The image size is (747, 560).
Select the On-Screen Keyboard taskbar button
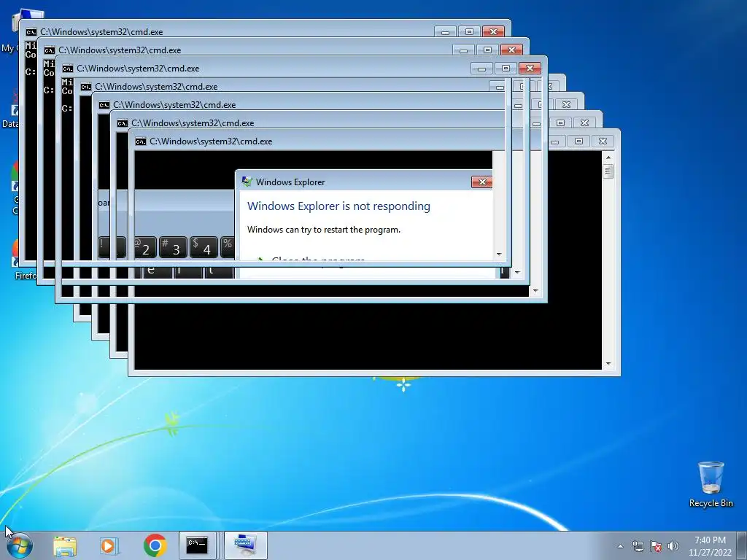246,545
